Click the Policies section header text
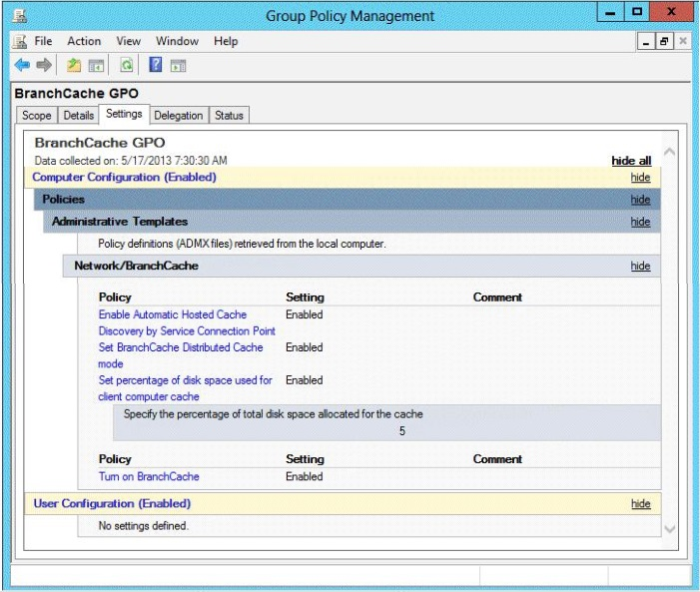The height and width of the screenshot is (592, 700). pyautogui.click(x=63, y=199)
